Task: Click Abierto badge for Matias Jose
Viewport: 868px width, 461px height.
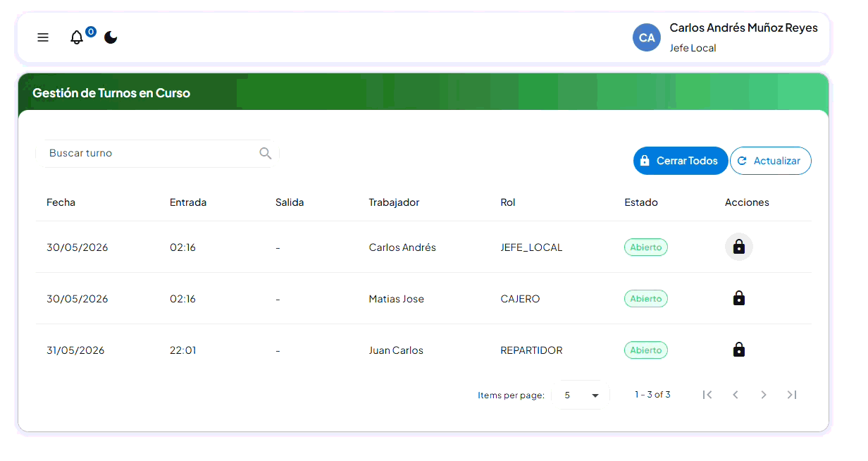Action: pos(646,299)
